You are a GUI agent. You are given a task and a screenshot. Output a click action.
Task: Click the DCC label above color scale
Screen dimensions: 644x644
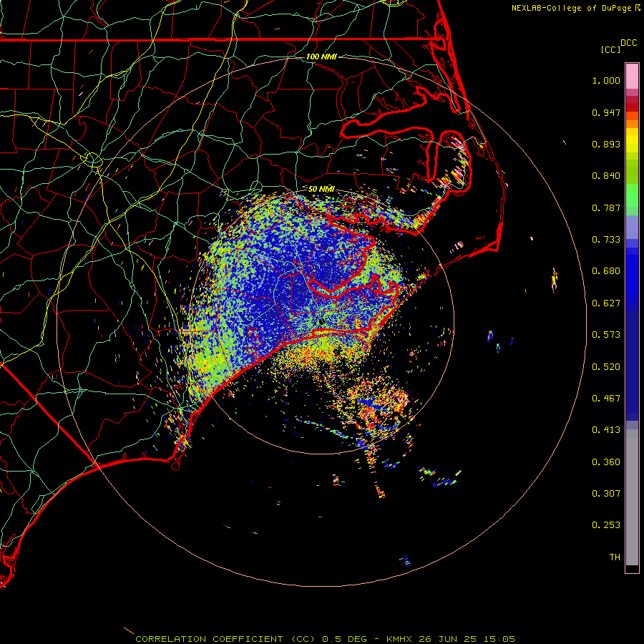[628, 43]
